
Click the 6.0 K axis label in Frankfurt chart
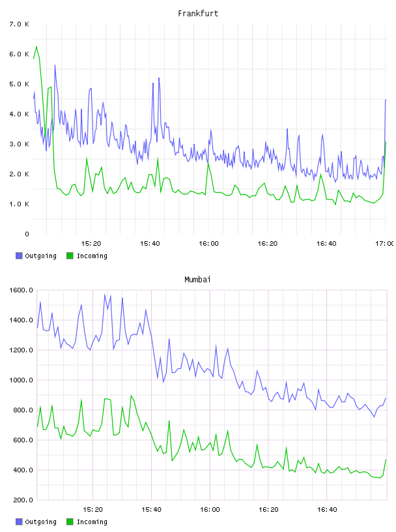tap(20, 54)
